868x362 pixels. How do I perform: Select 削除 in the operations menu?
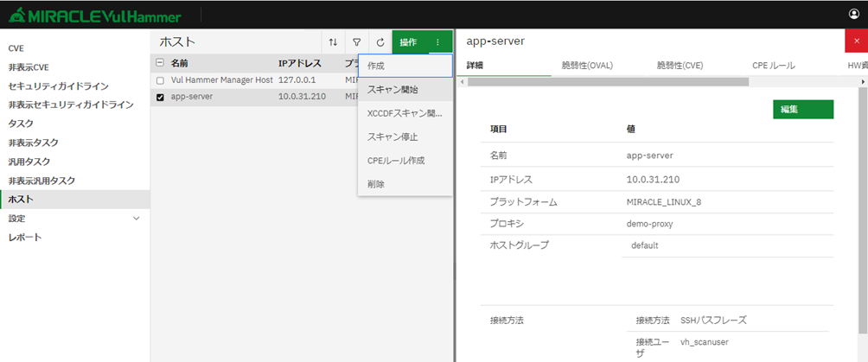(376, 184)
